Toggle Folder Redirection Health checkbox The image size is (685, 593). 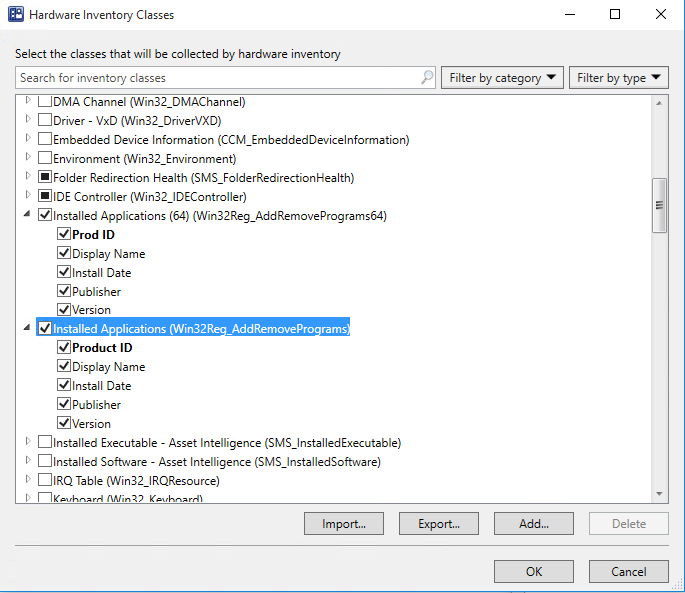point(45,177)
